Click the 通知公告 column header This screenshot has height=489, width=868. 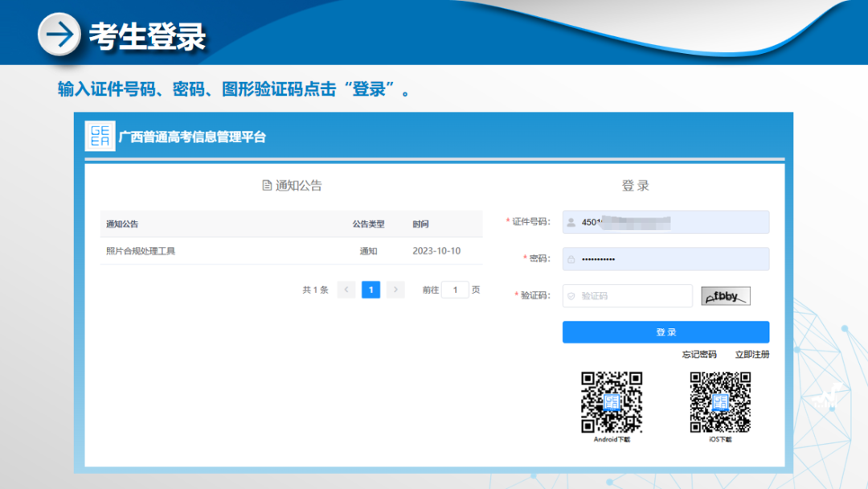point(122,224)
